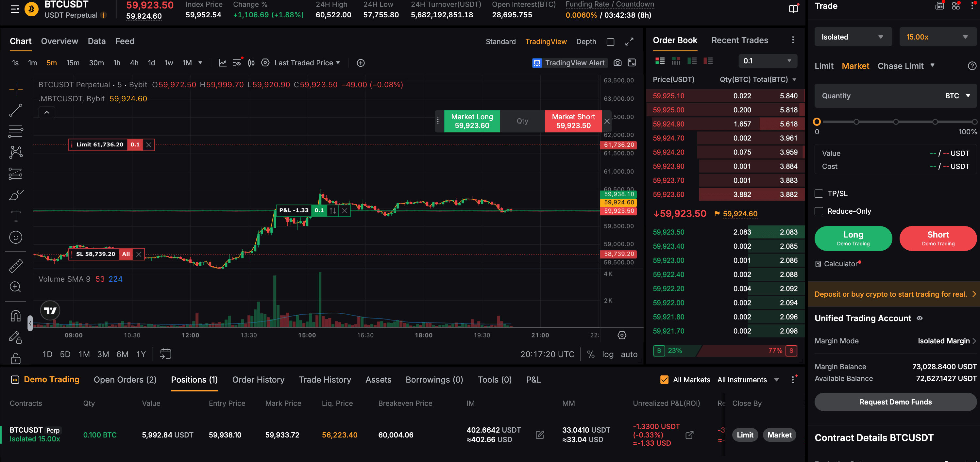The height and width of the screenshot is (462, 980).
Task: Click the Qty field between Market buttons
Action: 522,121
